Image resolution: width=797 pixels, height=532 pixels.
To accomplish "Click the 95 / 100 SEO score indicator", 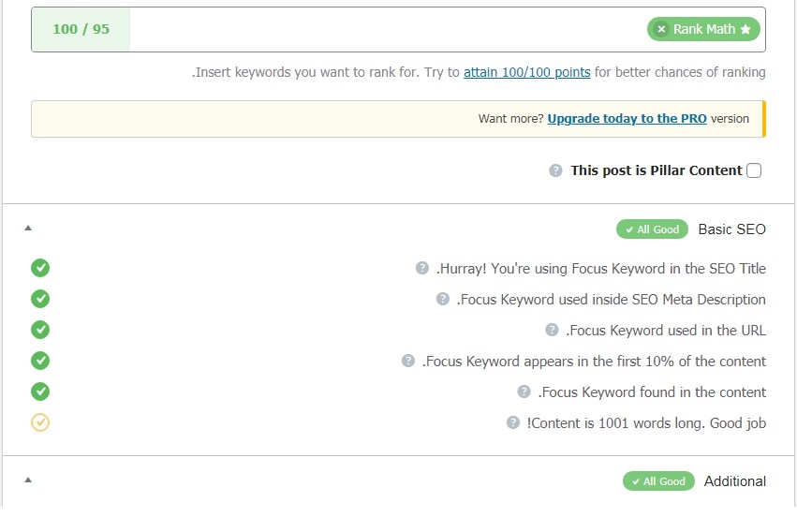I will (x=81, y=29).
